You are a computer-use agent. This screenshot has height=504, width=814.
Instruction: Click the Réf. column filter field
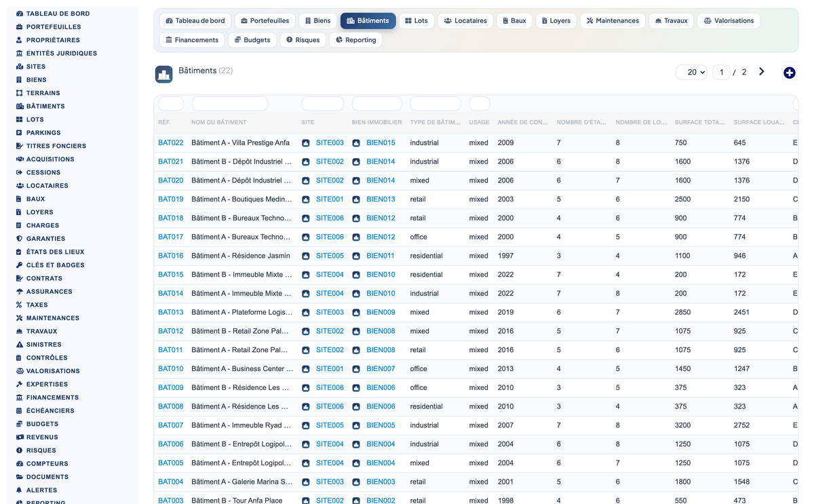(171, 104)
